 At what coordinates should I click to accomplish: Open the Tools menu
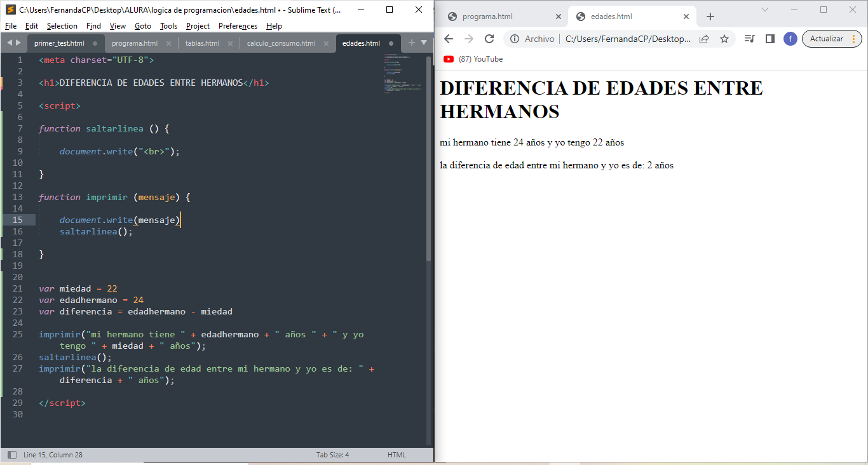tap(168, 26)
